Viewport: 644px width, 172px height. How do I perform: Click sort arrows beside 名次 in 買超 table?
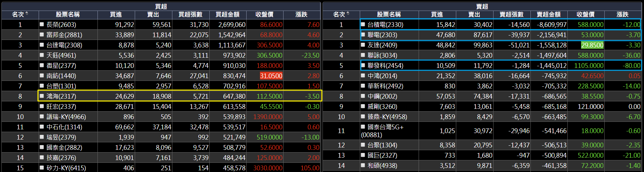point(27,14)
